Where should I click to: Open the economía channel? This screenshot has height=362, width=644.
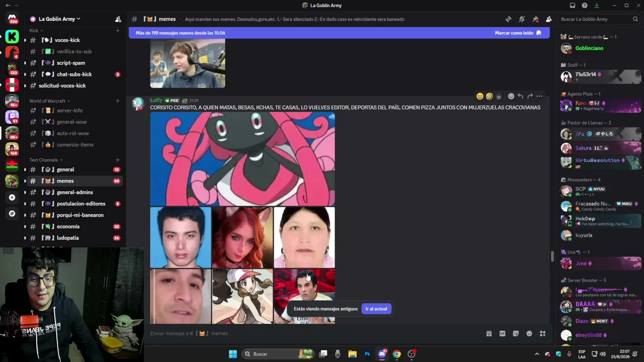[74, 226]
